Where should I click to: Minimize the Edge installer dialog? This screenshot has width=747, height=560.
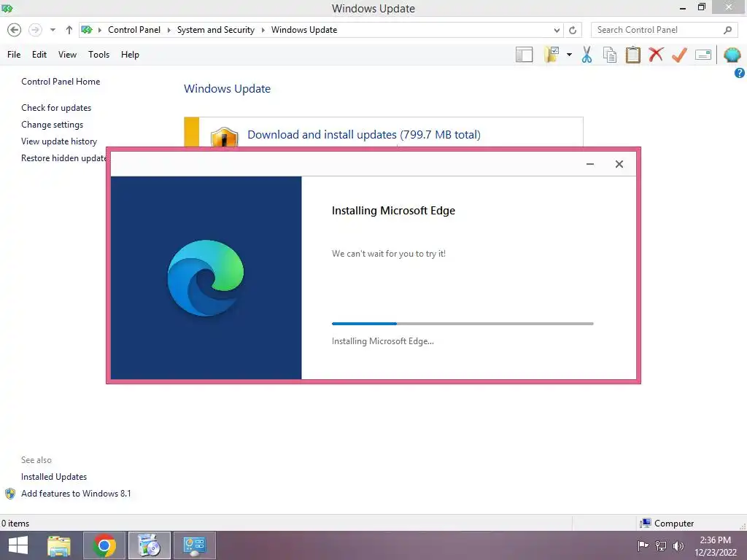coord(589,164)
